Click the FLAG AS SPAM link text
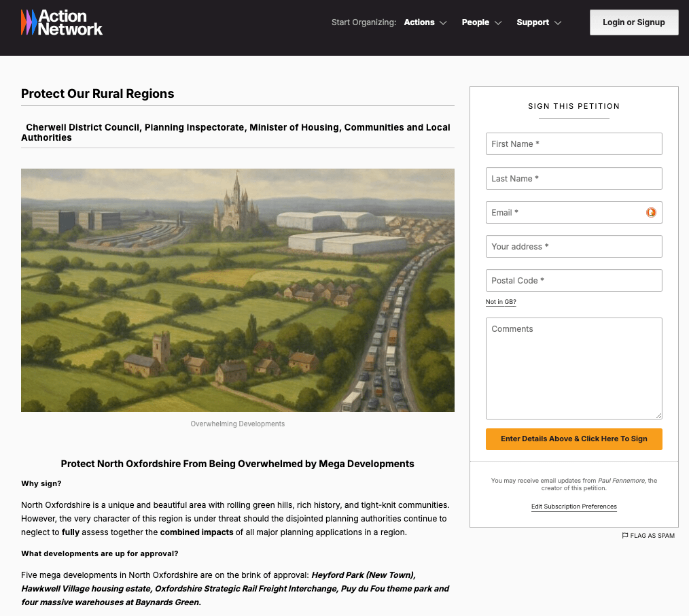The image size is (689, 616). [652, 536]
